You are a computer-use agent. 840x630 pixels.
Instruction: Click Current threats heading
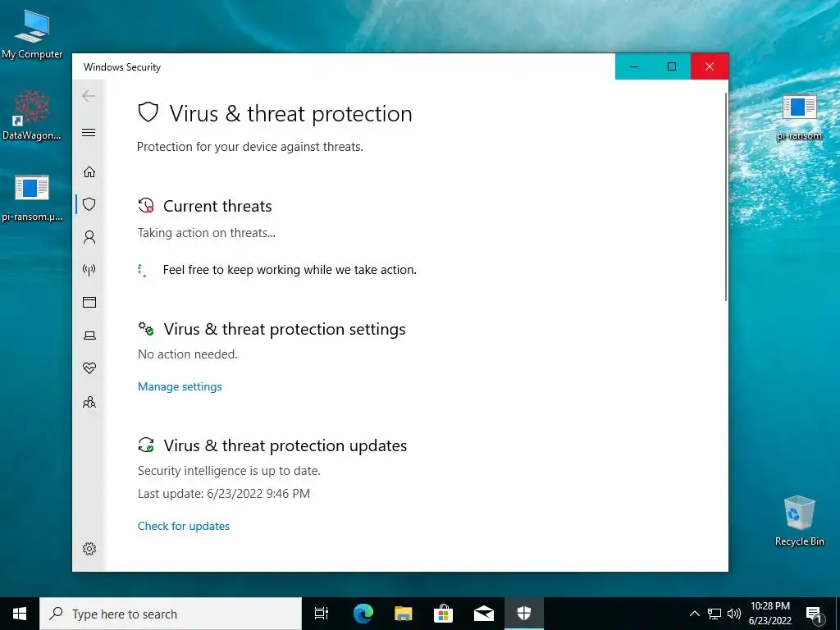pos(217,206)
